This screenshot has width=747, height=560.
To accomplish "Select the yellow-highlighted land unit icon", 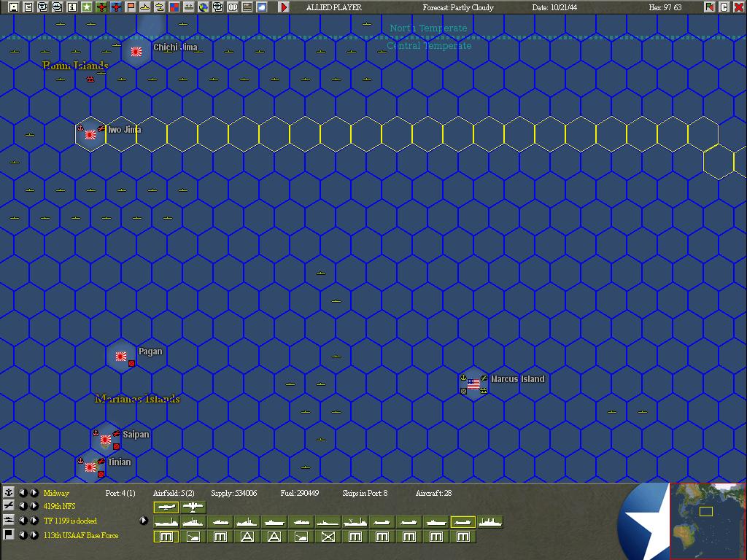I will (x=166, y=537).
